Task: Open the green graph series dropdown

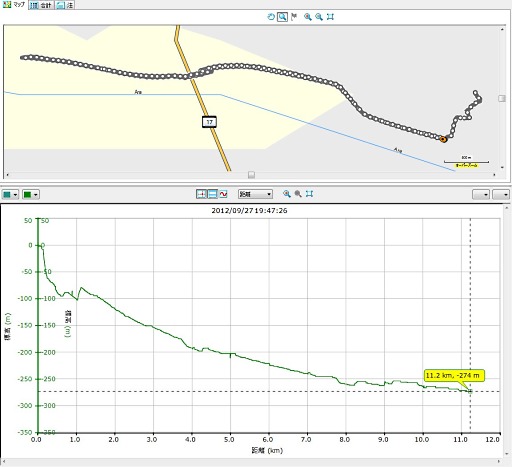Action: pos(31,194)
